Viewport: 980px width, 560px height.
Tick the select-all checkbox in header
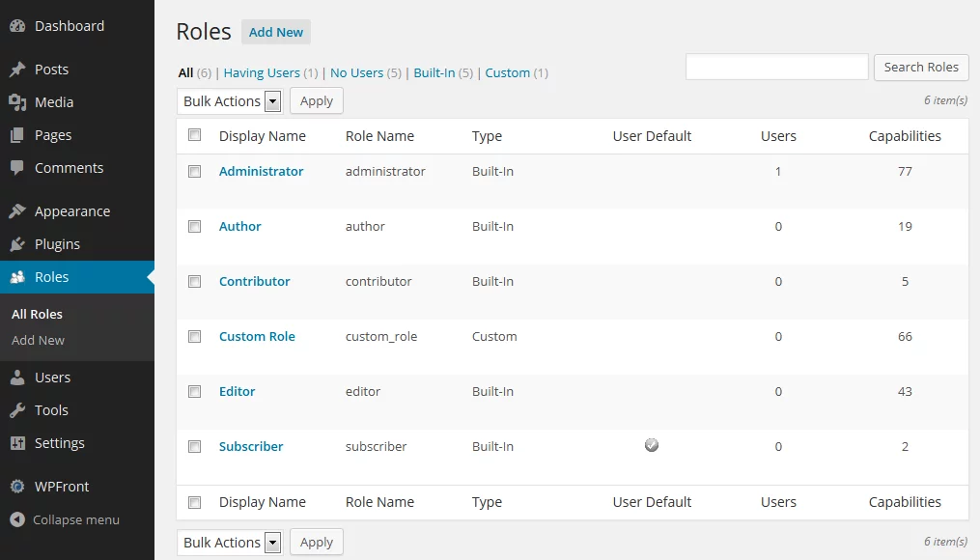194,135
